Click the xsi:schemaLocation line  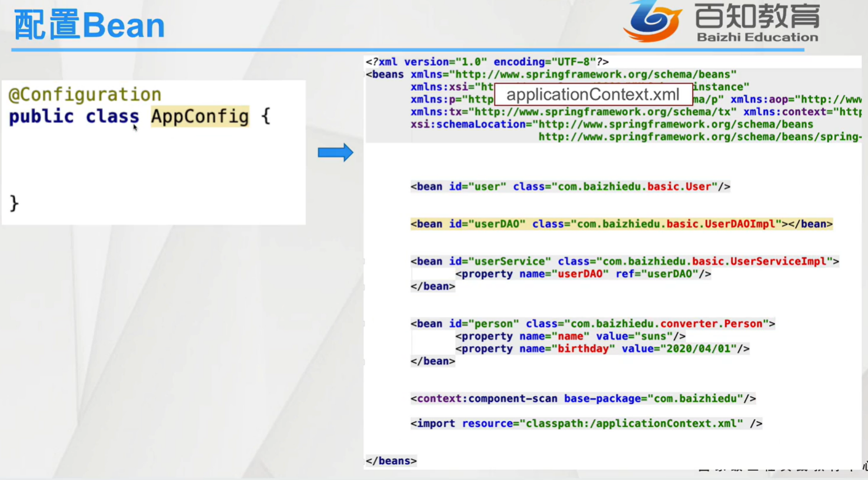pos(612,125)
